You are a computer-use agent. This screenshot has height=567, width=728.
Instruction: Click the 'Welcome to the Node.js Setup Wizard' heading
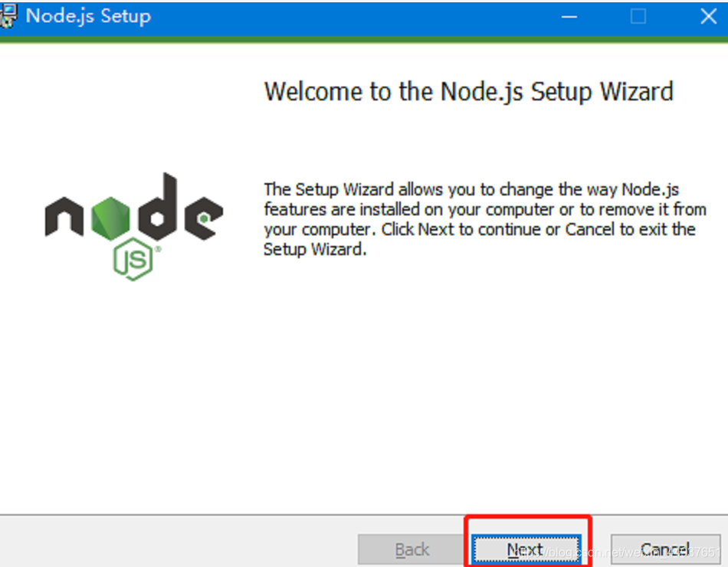click(x=468, y=92)
